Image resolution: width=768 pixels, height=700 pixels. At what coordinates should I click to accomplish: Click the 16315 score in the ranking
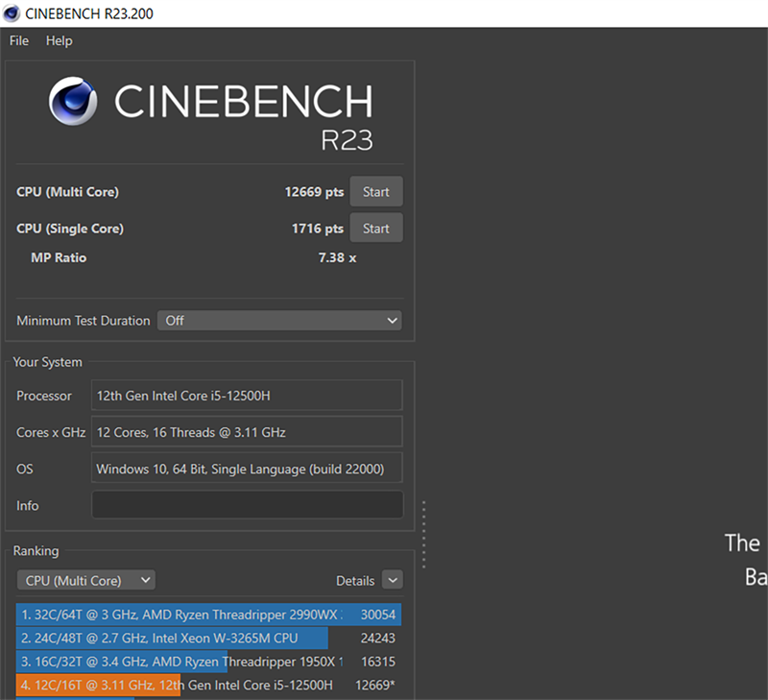coord(378,662)
